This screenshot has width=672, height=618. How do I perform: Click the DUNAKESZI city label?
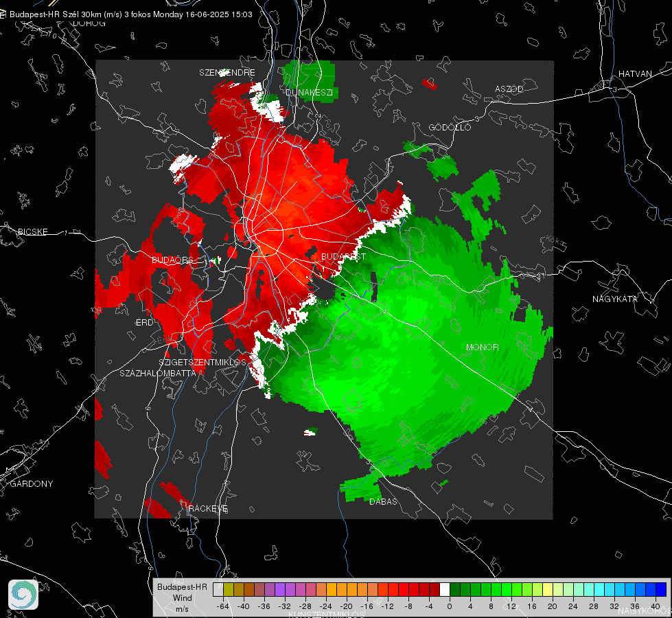(x=309, y=92)
